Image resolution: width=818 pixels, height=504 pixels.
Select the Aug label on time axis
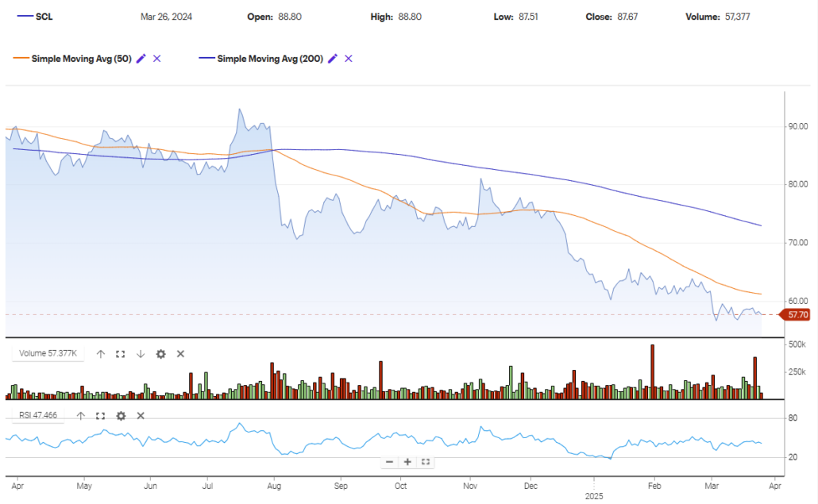(x=274, y=486)
